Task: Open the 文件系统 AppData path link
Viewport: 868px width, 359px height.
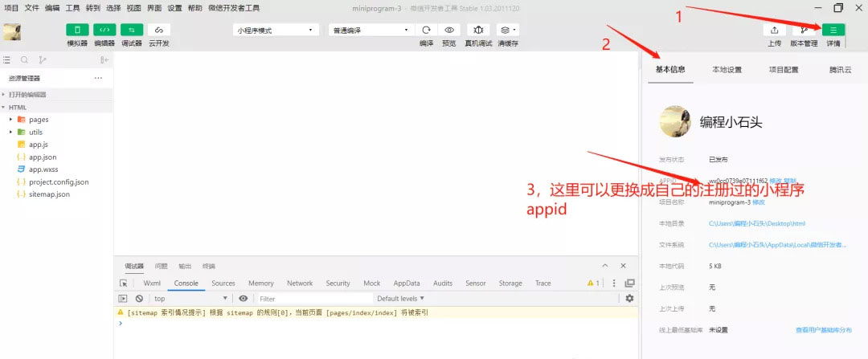Action: [778, 244]
